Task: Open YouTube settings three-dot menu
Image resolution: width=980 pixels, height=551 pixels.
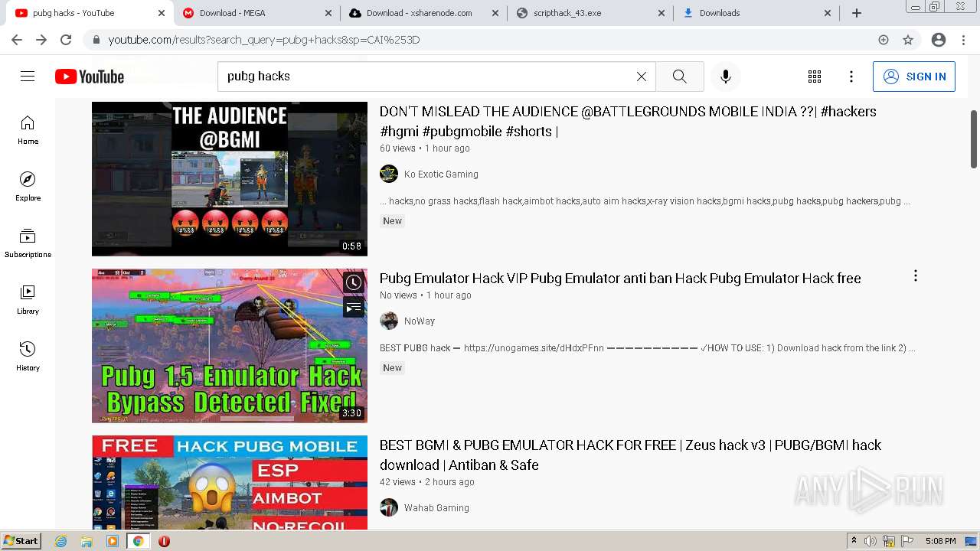Action: 851,77
